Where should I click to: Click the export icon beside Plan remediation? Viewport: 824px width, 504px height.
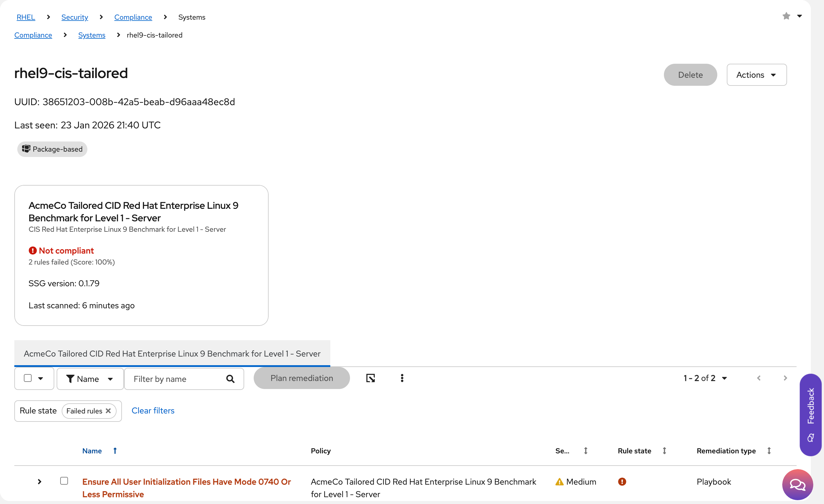pyautogui.click(x=371, y=378)
